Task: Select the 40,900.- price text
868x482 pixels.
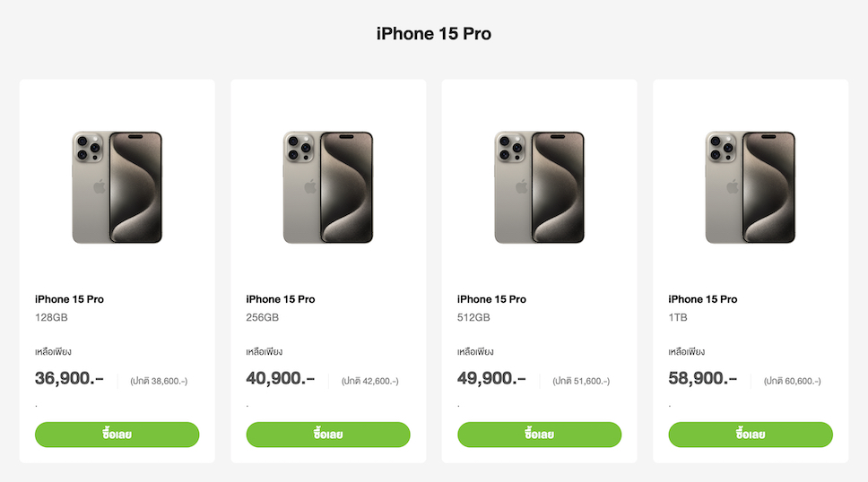Action: [x=280, y=378]
